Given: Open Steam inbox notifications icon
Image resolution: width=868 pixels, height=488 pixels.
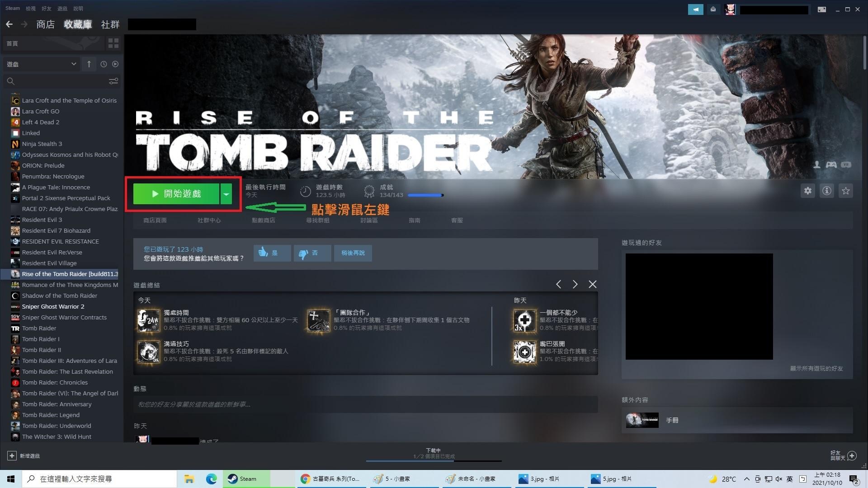Looking at the screenshot, I should pyautogui.click(x=713, y=9).
